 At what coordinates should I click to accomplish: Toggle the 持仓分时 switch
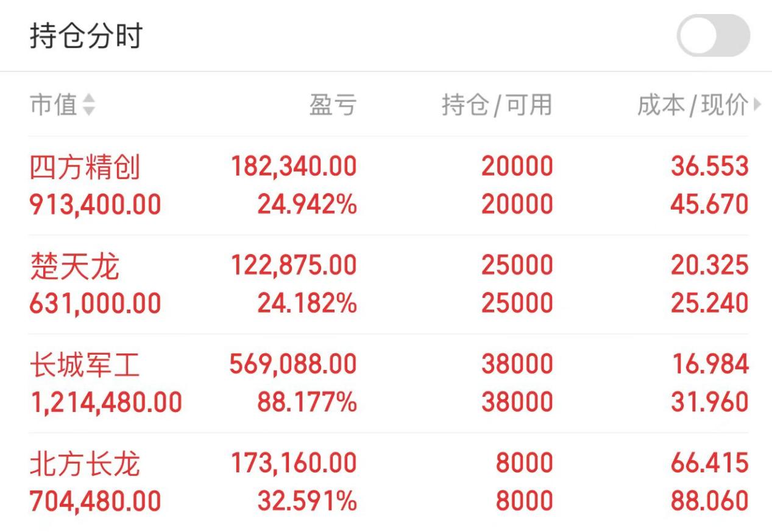click(x=713, y=36)
